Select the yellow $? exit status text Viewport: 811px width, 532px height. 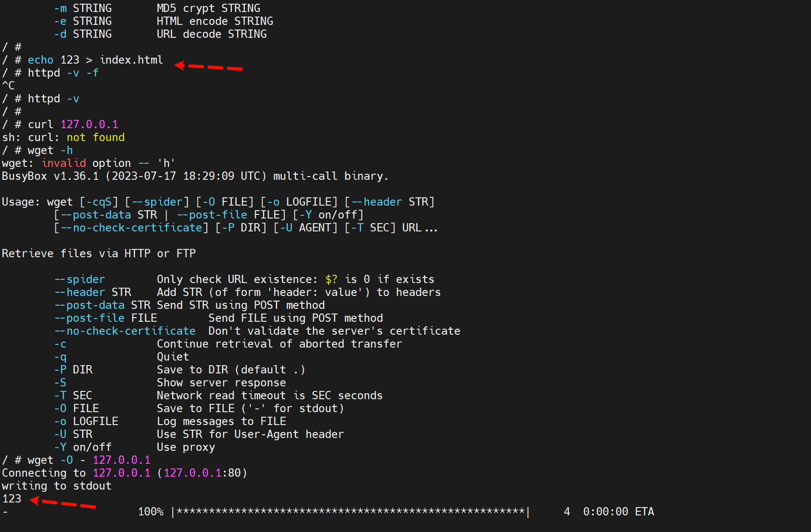[331, 279]
